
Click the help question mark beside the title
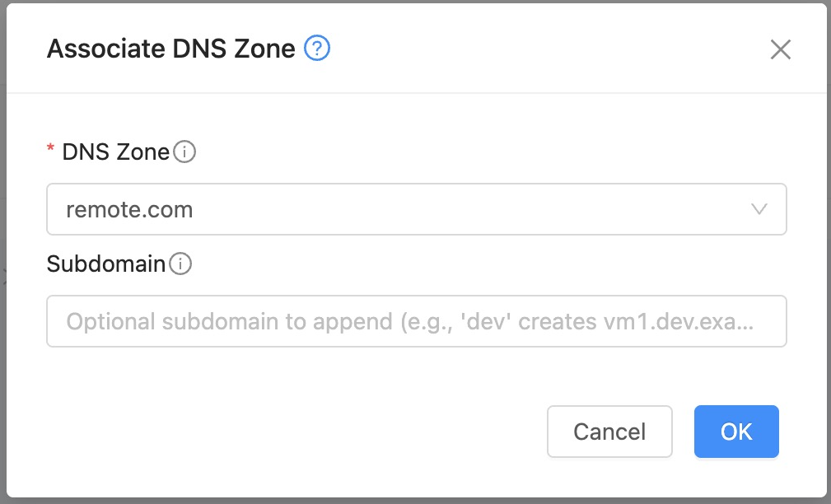click(x=317, y=49)
